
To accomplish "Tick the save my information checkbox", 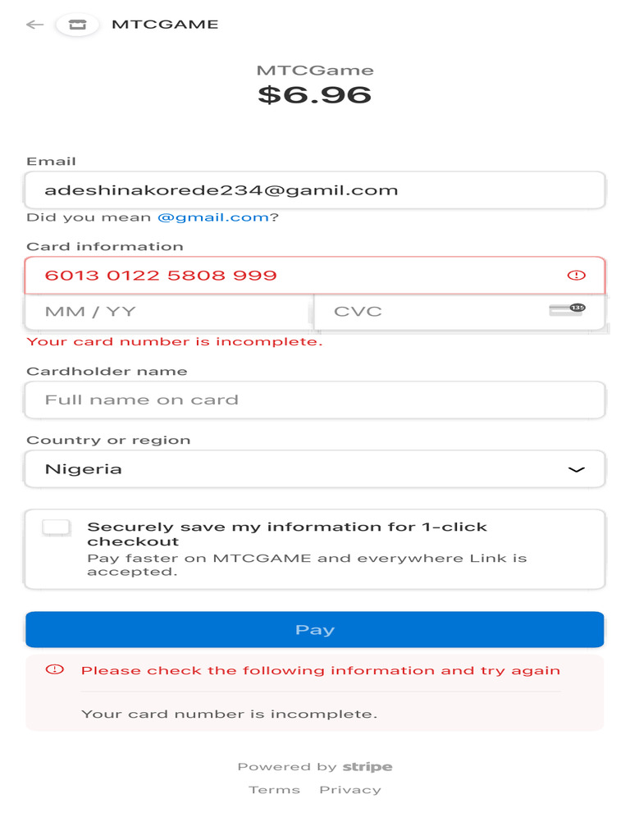I will [56, 527].
